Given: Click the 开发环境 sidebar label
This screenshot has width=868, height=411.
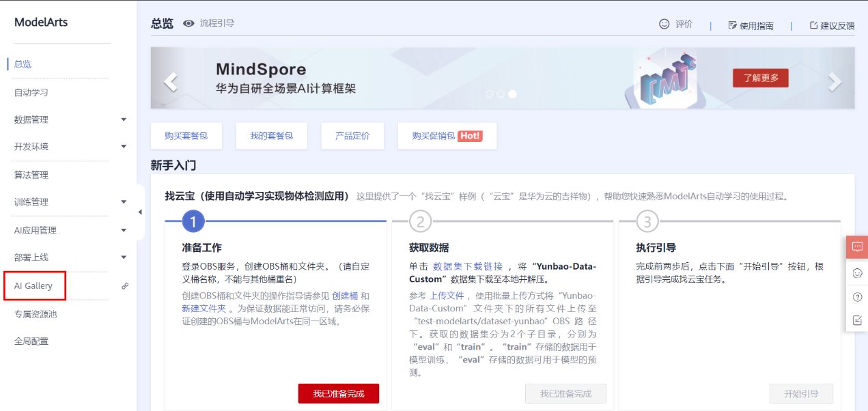Looking at the screenshot, I should [31, 147].
